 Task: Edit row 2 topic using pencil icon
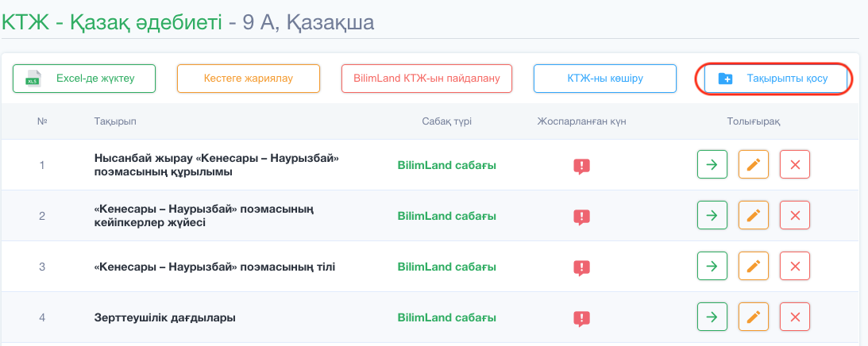[x=754, y=215]
